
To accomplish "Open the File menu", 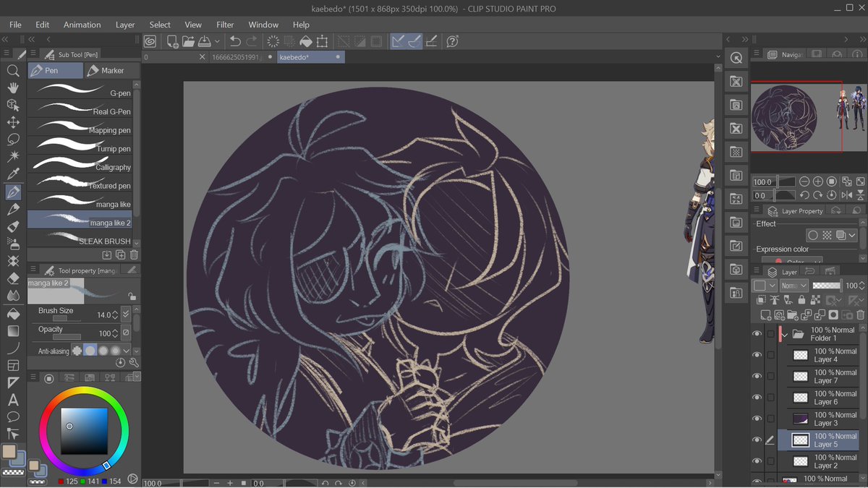I will (x=15, y=25).
